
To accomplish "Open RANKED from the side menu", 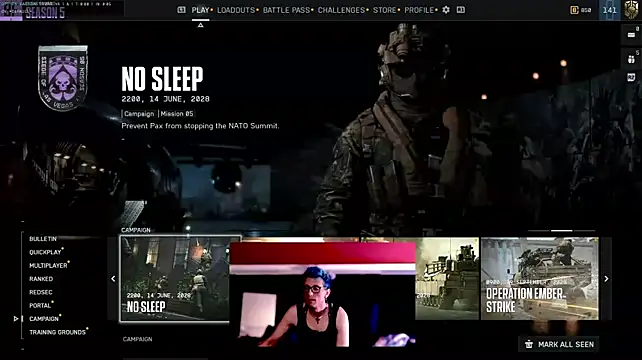I will 41,279.
